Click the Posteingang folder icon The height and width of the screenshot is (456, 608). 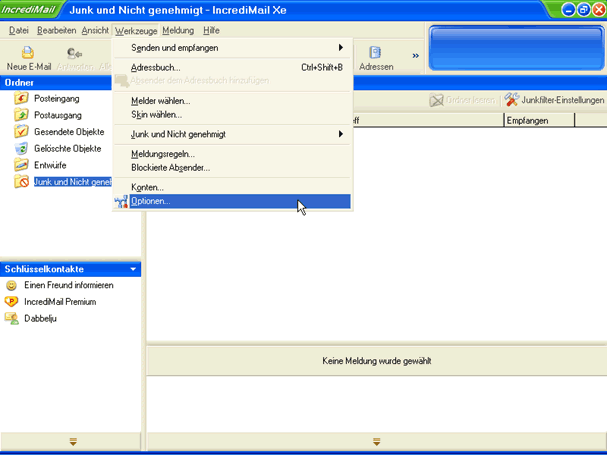(21, 98)
